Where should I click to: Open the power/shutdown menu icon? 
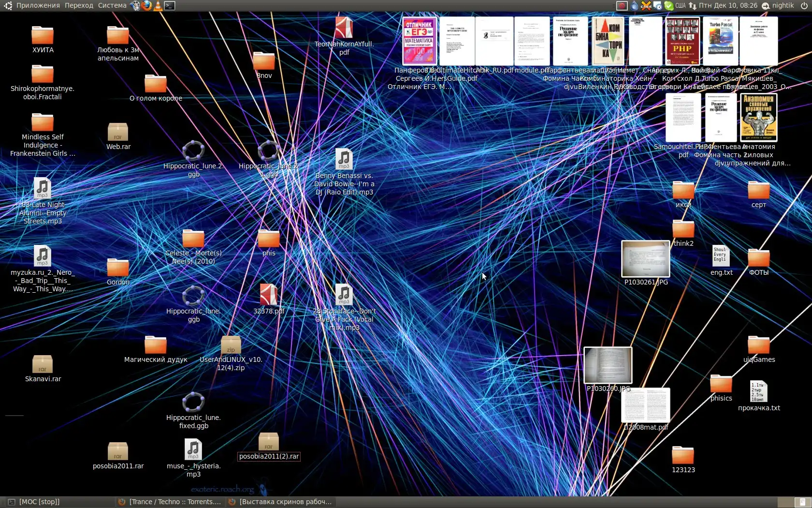[x=804, y=6]
